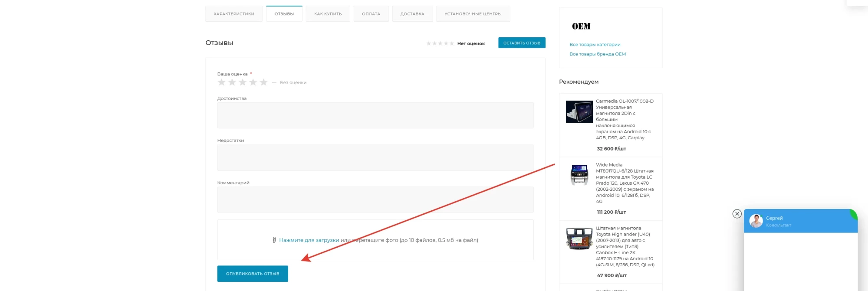
Task: Click consultant Сергей's avatar
Action: (756, 221)
